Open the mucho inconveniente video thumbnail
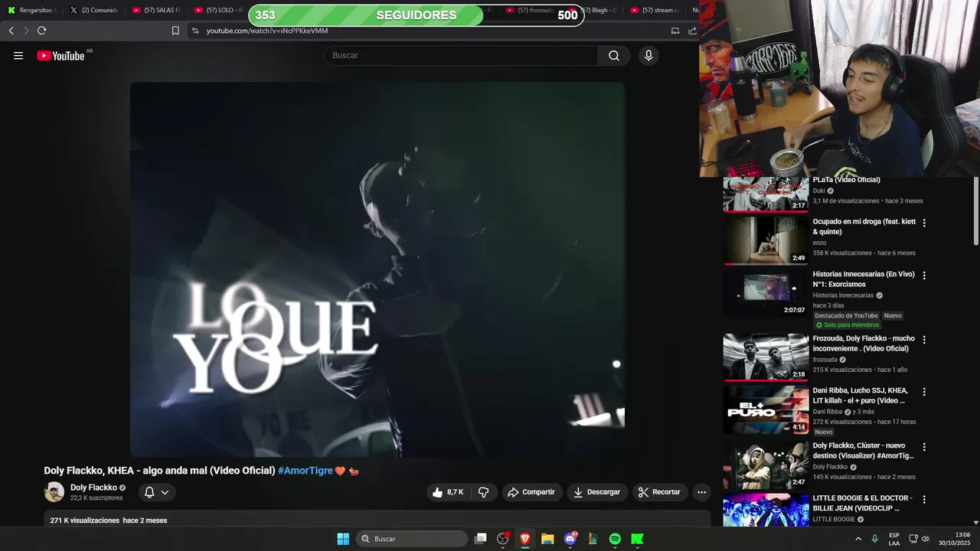 point(766,357)
